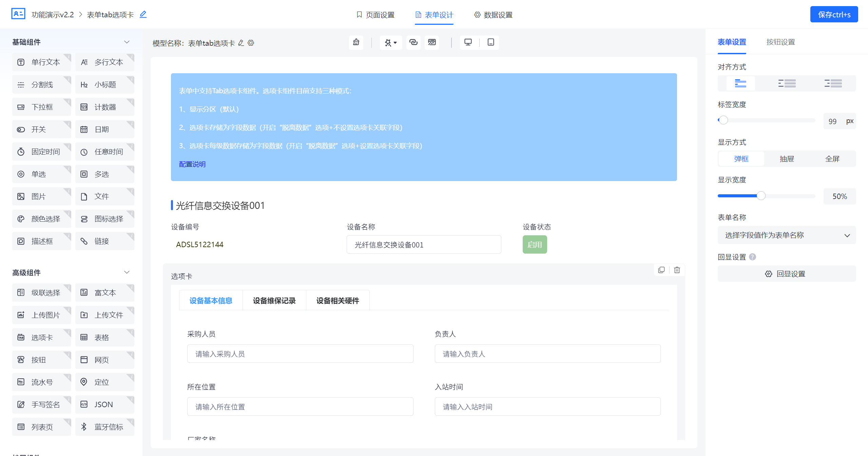Screen dimensions: 868x456
Task: Open the 表单名称 field selection dropdown
Action: pos(787,235)
